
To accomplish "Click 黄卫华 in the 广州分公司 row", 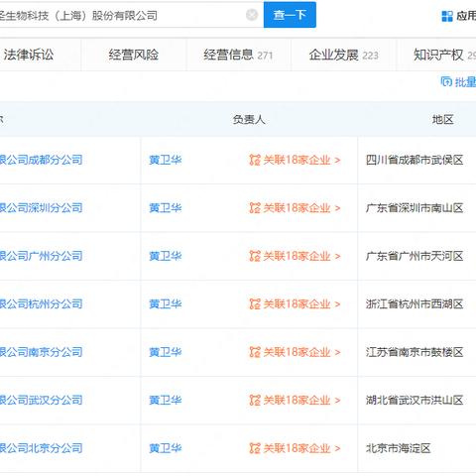I will (166, 256).
